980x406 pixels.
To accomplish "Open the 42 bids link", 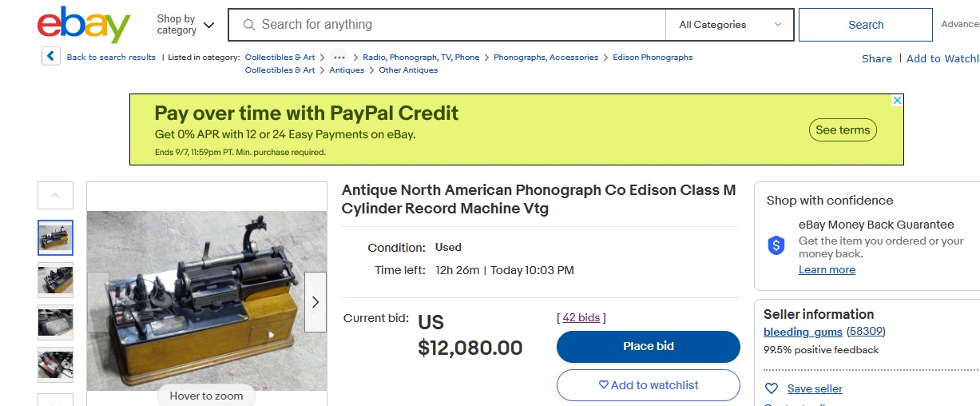I will click(x=581, y=318).
